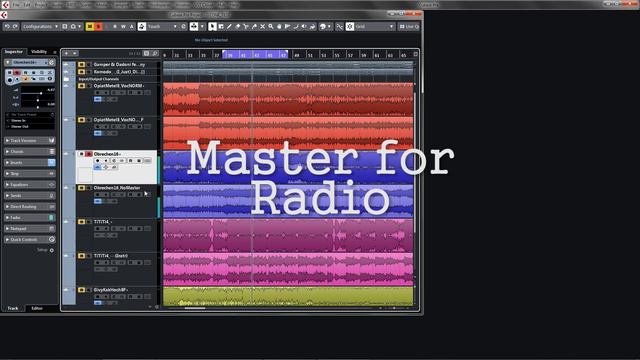Image resolution: width=640 pixels, height=360 pixels.
Task: Select the Erase tool
Action: pyautogui.click(x=238, y=27)
